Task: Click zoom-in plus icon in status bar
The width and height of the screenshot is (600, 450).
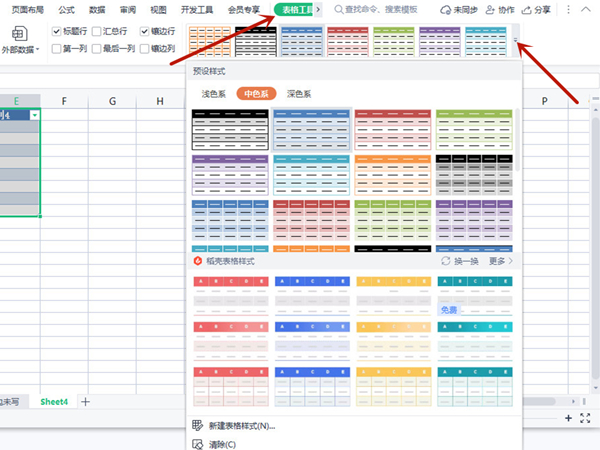Action: click(568, 418)
